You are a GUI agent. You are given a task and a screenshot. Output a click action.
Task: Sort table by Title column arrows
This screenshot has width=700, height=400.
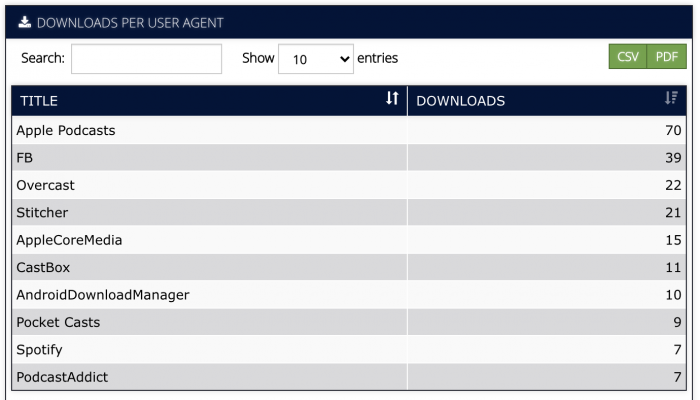point(392,98)
